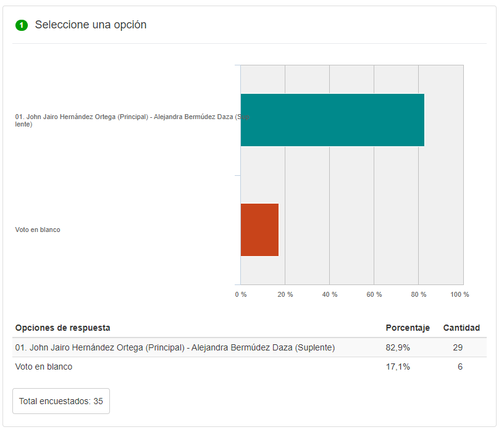Select the 'Seleccione una opción' heading
This screenshot has width=504, height=435.
pyautogui.click(x=91, y=25)
